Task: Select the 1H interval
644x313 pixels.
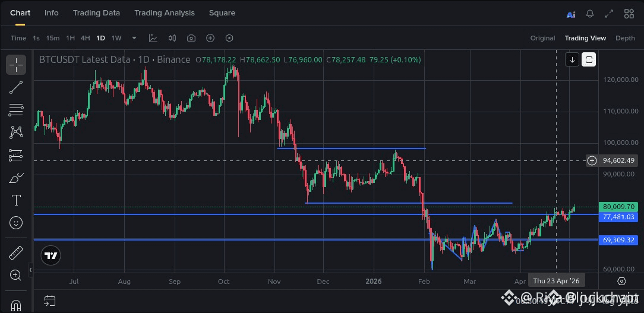Action: click(x=71, y=38)
